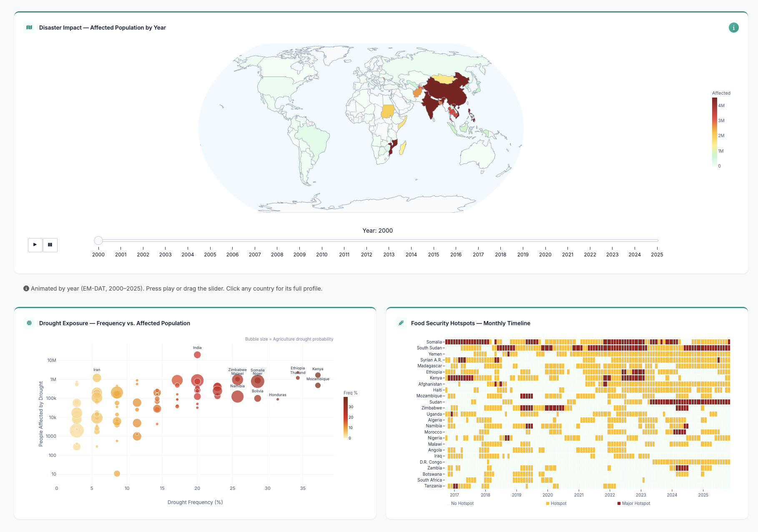
Task: Click the info circle beside the animation caption
Action: pyautogui.click(x=26, y=288)
